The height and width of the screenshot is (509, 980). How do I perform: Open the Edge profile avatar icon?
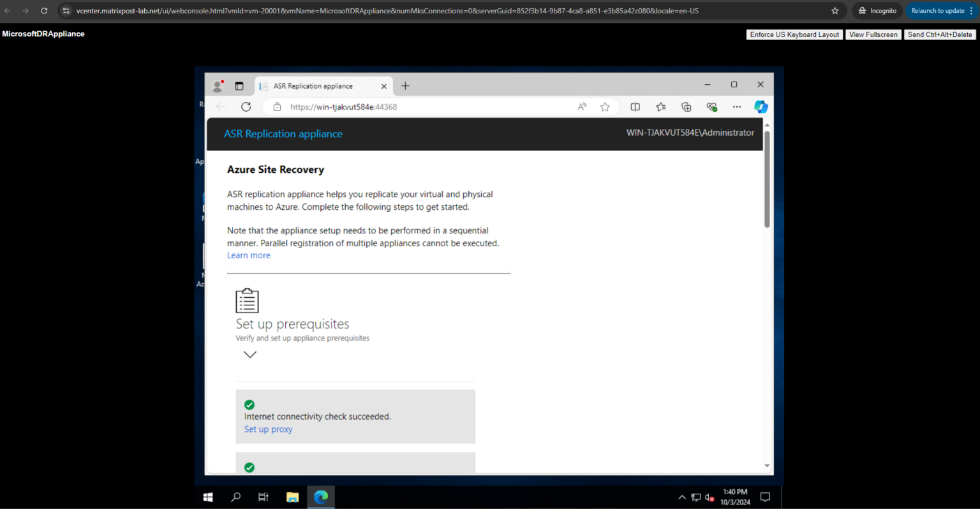click(x=218, y=85)
